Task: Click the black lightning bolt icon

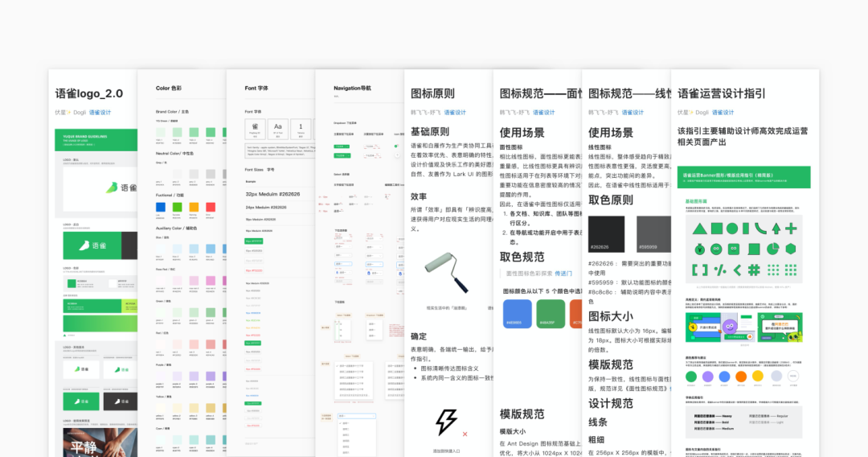Action: [x=446, y=422]
